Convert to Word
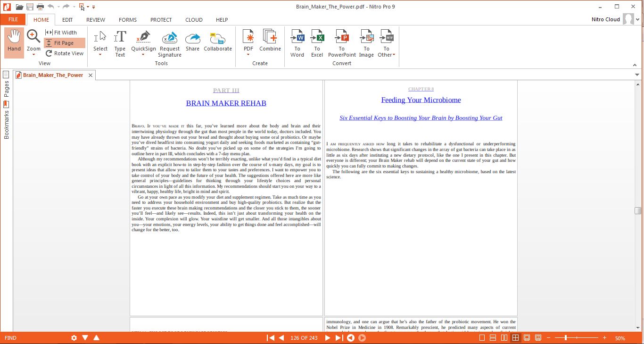This screenshot has width=644, height=344. (297, 43)
